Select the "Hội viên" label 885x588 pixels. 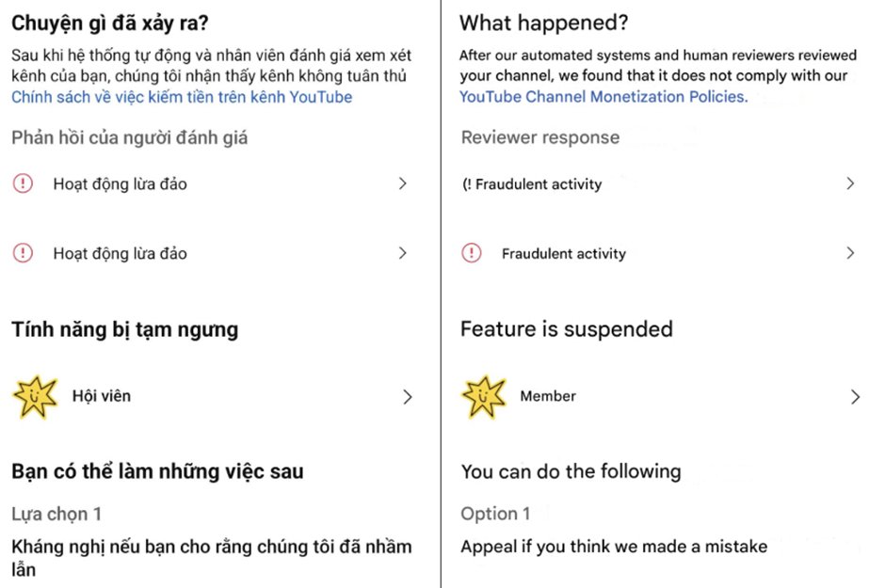tap(102, 396)
